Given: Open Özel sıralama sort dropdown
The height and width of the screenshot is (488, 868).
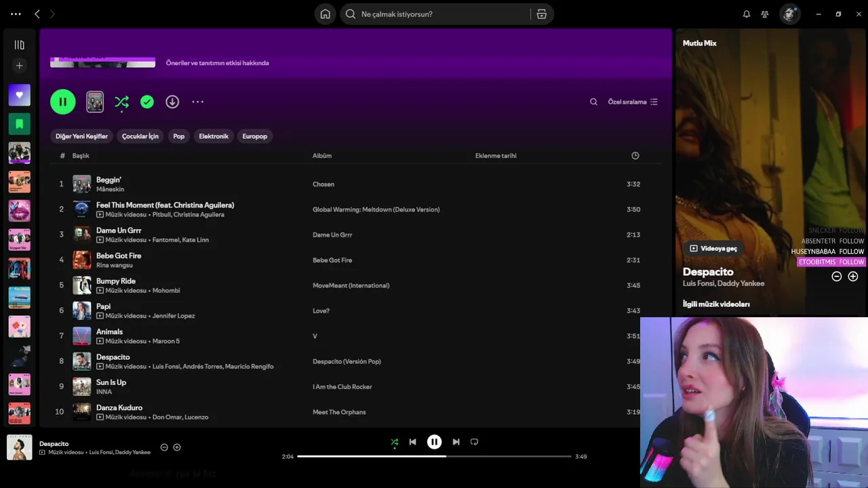Looking at the screenshot, I should point(633,102).
